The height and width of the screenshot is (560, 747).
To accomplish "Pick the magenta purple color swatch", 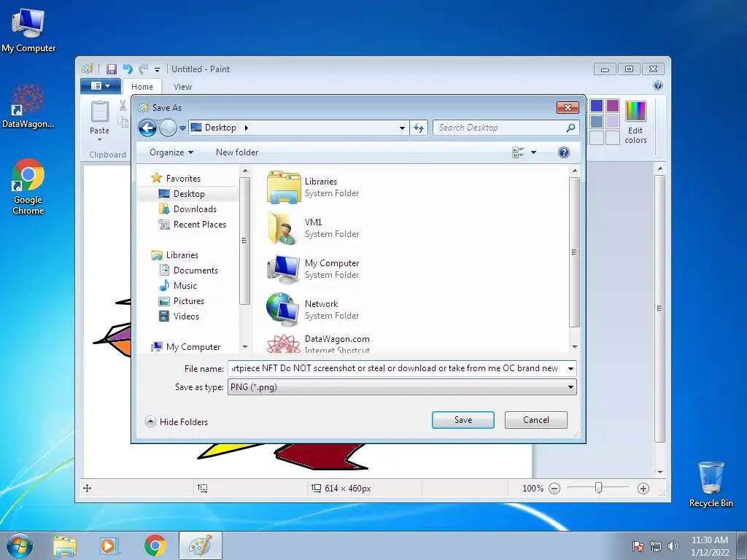I will tap(613, 106).
